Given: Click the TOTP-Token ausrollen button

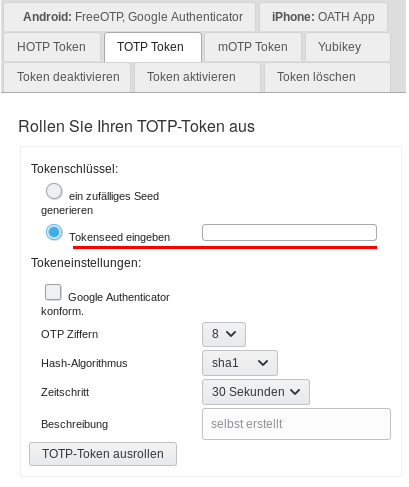Looking at the screenshot, I should (103, 454).
